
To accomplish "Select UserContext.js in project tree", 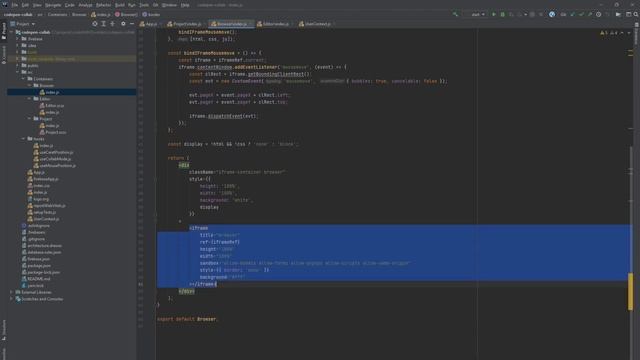I will [x=46, y=219].
